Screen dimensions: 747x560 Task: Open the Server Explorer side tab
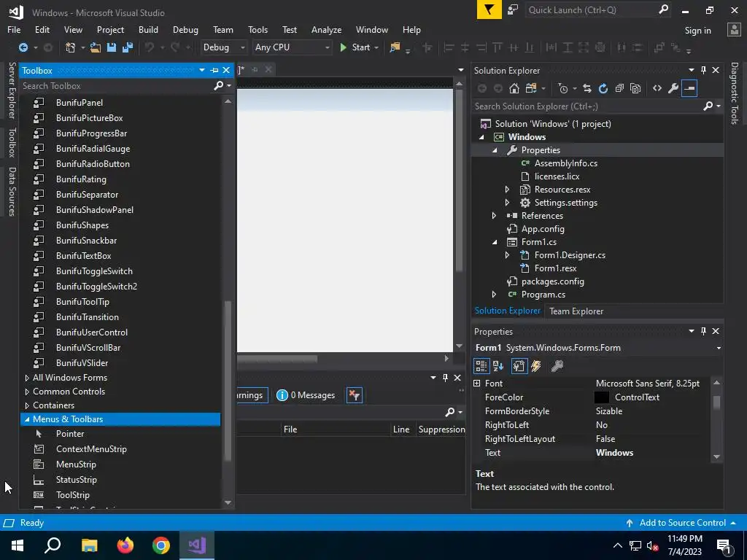(x=12, y=90)
